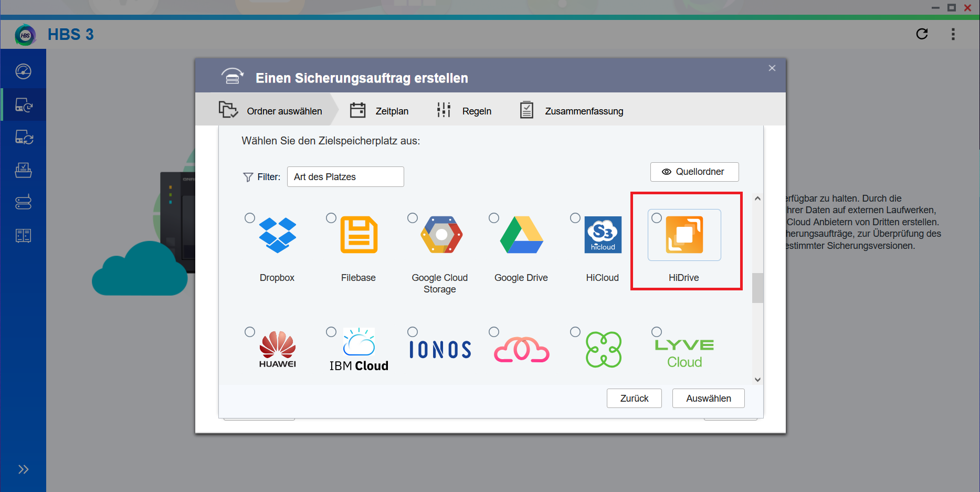The width and height of the screenshot is (980, 492).
Task: Close the Sicherungsauftrag erstellen dialog
Action: click(x=772, y=68)
